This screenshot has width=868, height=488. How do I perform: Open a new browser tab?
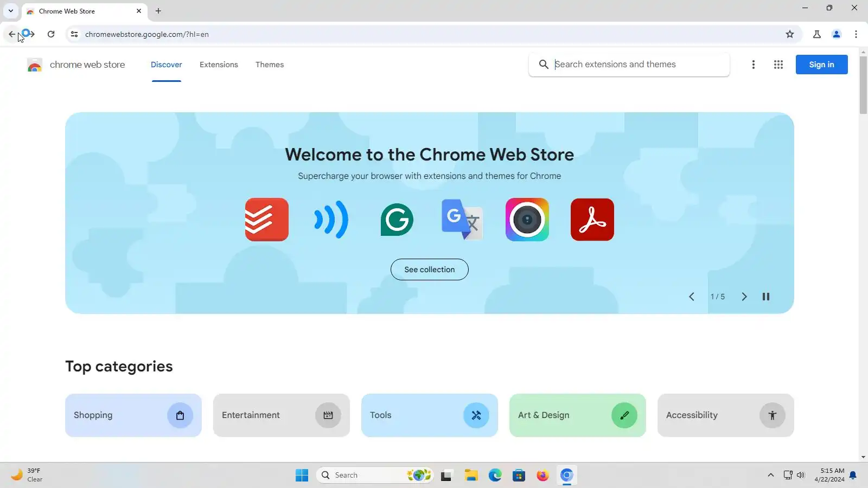158,11
